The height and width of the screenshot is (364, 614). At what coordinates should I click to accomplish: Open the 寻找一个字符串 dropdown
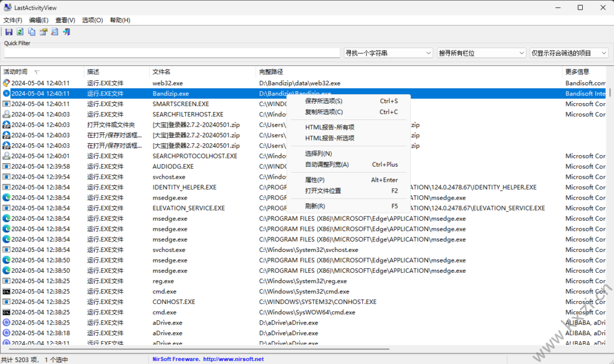pos(388,53)
